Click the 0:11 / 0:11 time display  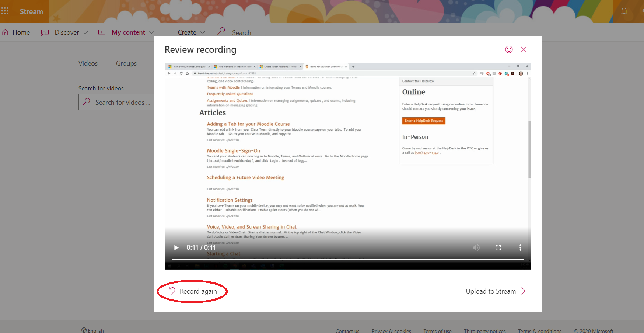[x=201, y=247]
